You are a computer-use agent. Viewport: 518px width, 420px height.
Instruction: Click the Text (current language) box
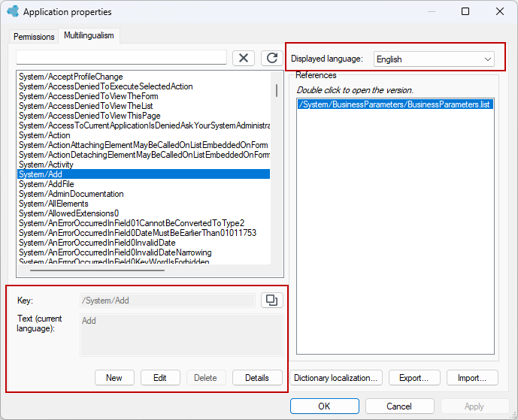tap(182, 335)
